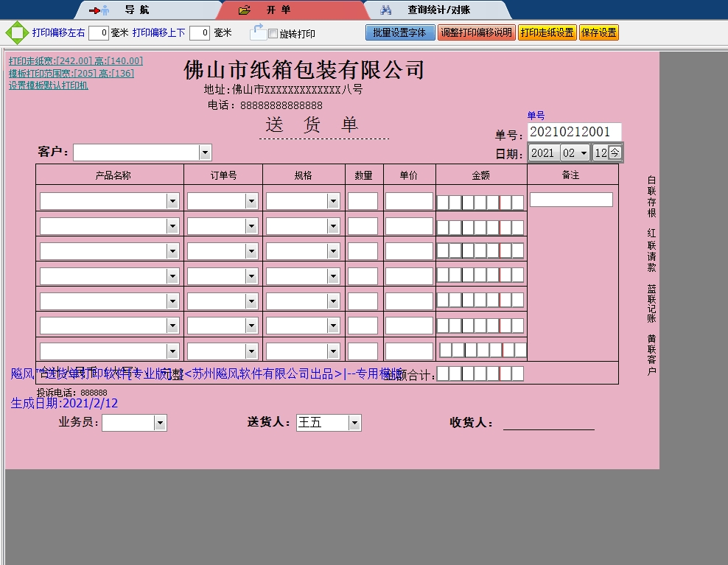Screen dimensions: 728x565
Task: Click the green print offset direction icon
Action: point(15,33)
